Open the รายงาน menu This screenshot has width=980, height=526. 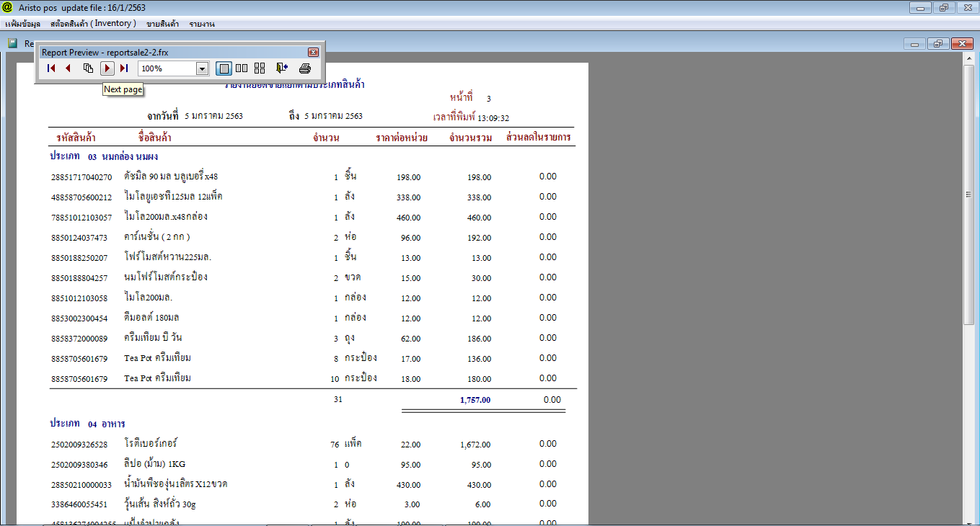click(202, 24)
